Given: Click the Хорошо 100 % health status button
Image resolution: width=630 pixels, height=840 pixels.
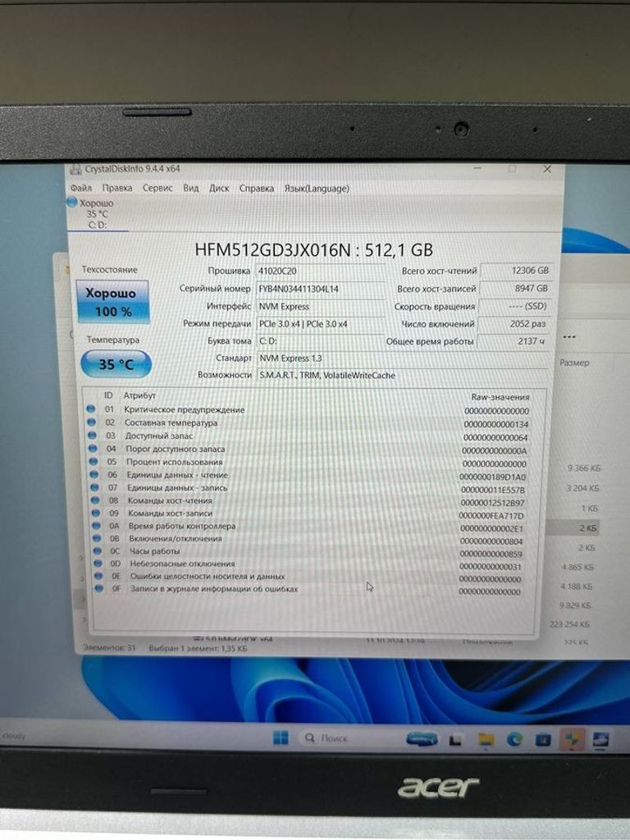Looking at the screenshot, I should click(x=113, y=302).
